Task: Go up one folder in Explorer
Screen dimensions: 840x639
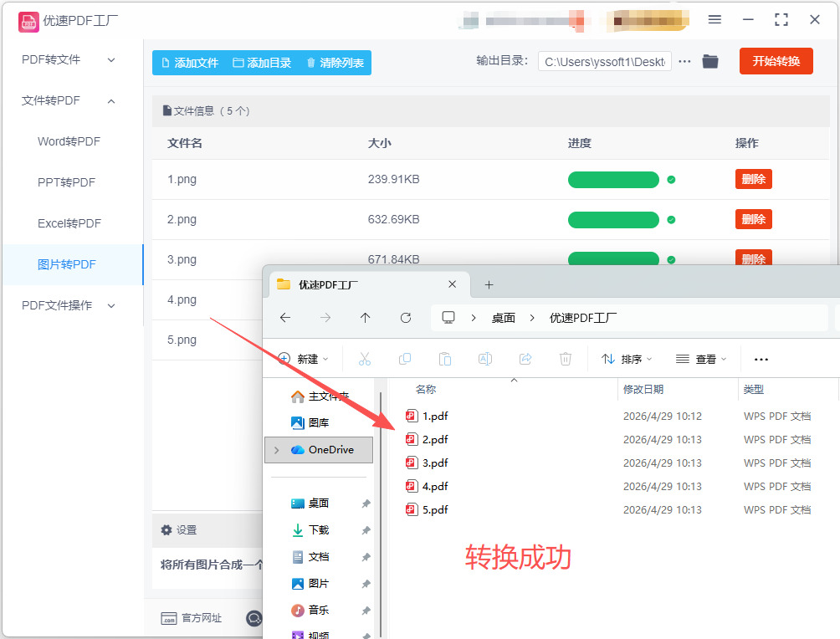Action: 366,318
